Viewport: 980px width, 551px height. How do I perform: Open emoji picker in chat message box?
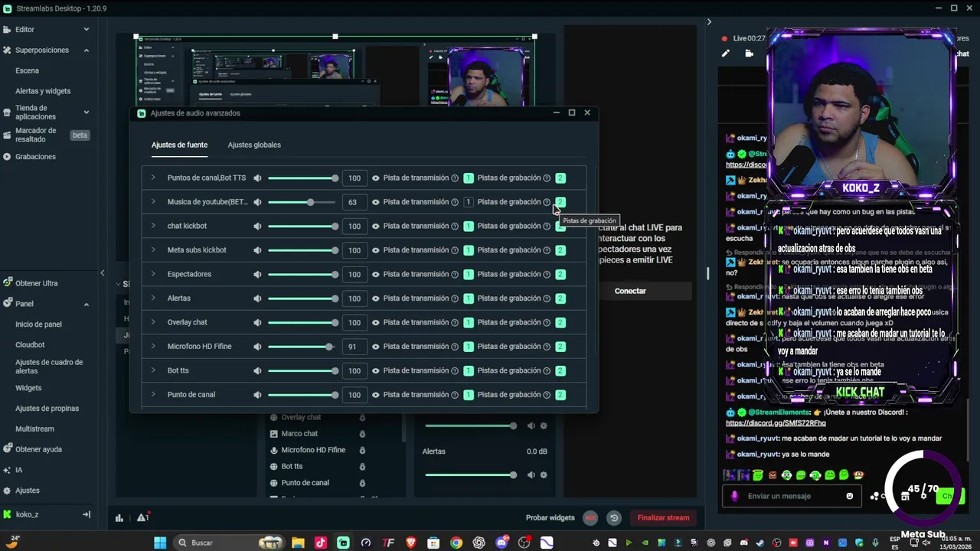point(850,496)
